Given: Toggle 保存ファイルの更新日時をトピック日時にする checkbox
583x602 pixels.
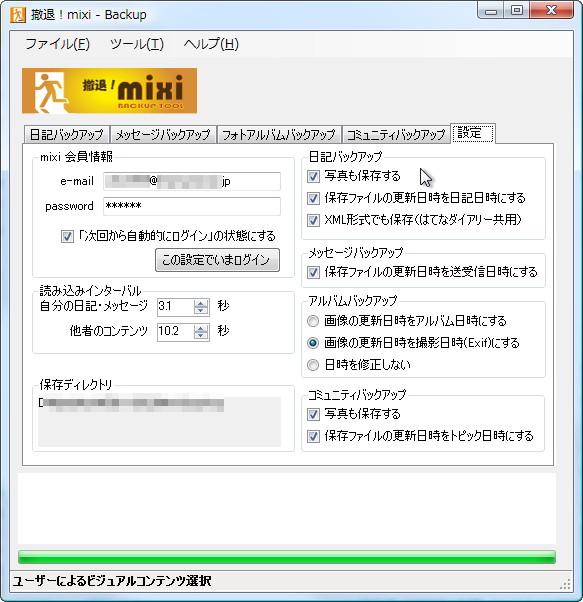Looking at the screenshot, I should 313,437.
